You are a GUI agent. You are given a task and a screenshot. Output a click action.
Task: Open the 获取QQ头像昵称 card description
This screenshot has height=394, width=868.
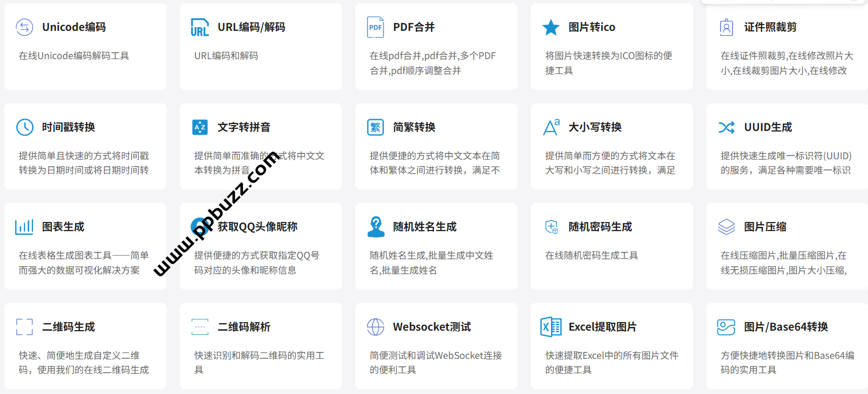pyautogui.click(x=256, y=263)
